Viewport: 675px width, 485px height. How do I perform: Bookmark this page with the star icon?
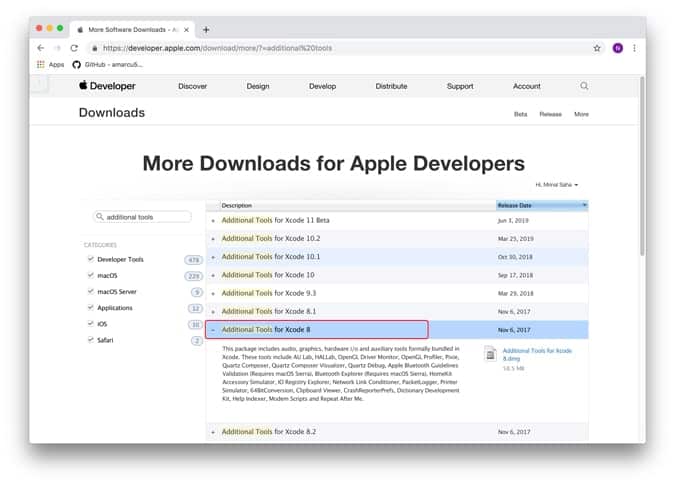click(x=597, y=48)
